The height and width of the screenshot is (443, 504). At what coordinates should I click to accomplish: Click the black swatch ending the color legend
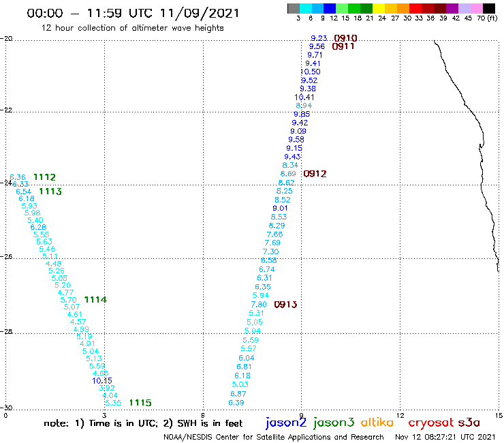488,8
